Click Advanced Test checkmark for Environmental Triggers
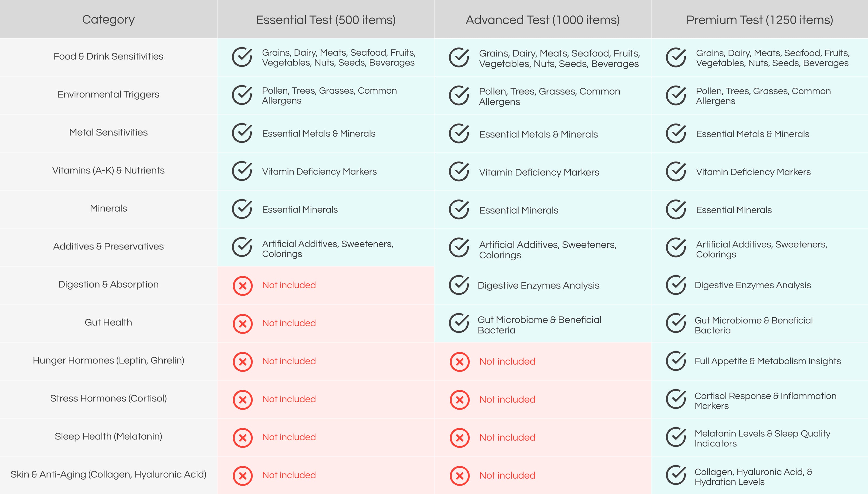 coord(459,95)
